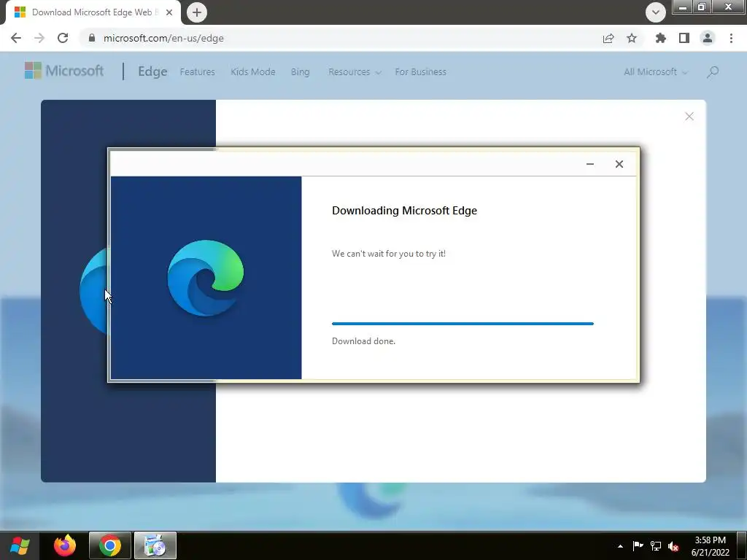Expand the Resources dropdown
Image resolution: width=747 pixels, height=560 pixels.
(355, 72)
